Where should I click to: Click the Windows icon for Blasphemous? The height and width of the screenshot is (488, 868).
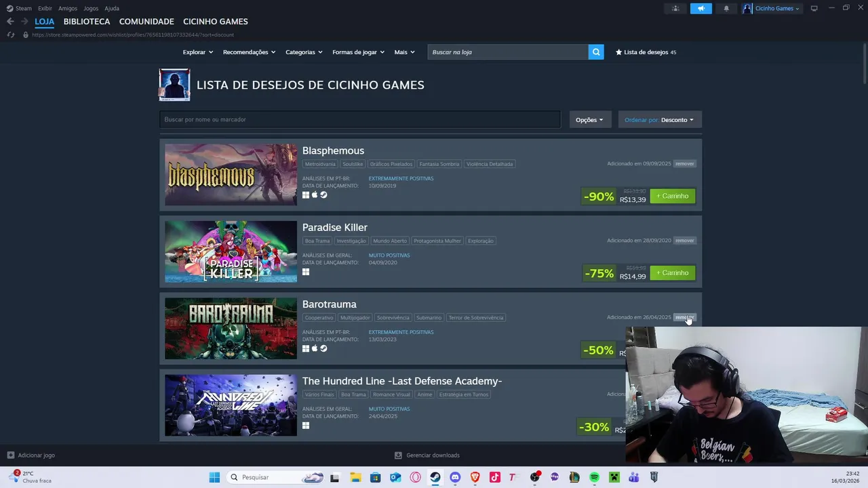(306, 195)
